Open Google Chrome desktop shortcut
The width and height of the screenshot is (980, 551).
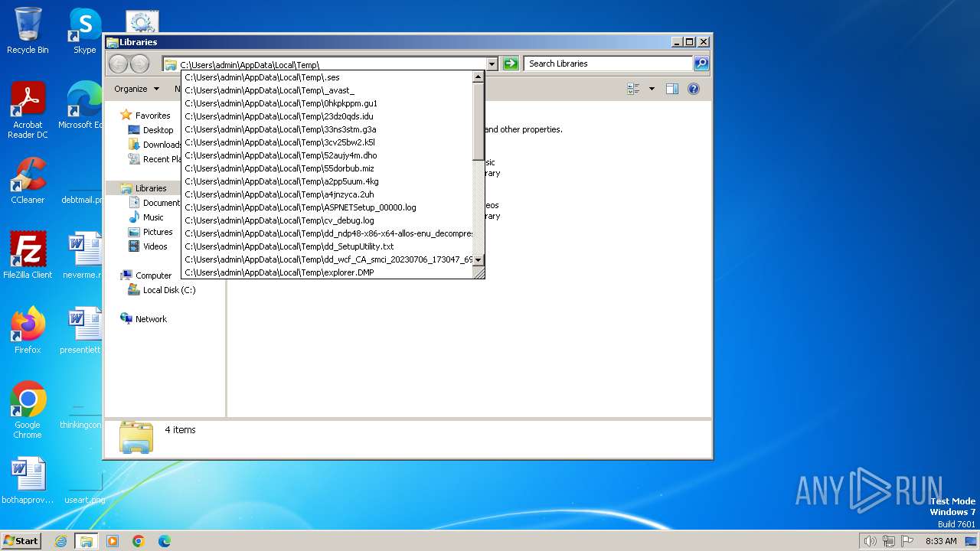click(x=28, y=410)
